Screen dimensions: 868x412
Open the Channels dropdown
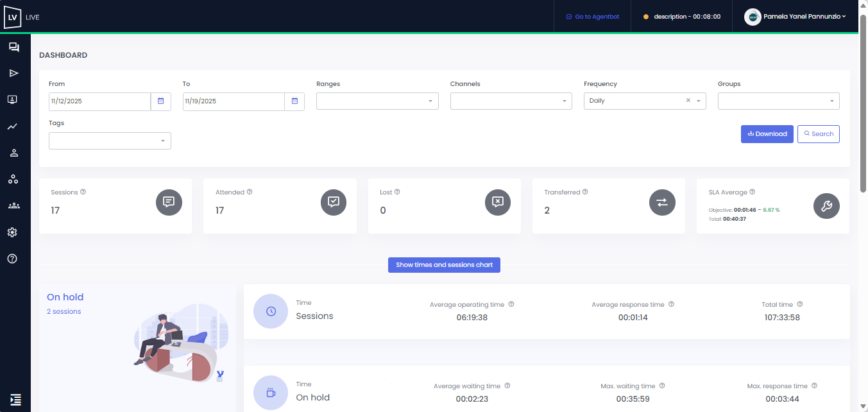coord(511,101)
